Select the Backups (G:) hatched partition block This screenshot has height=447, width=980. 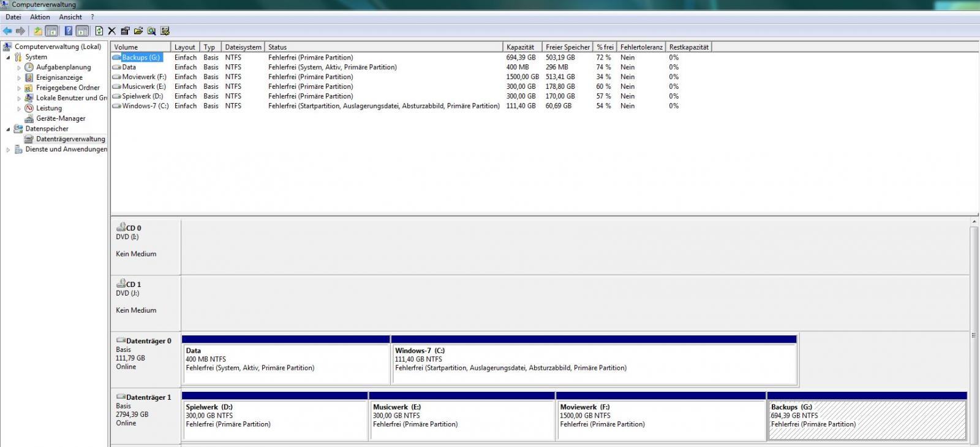(867, 416)
